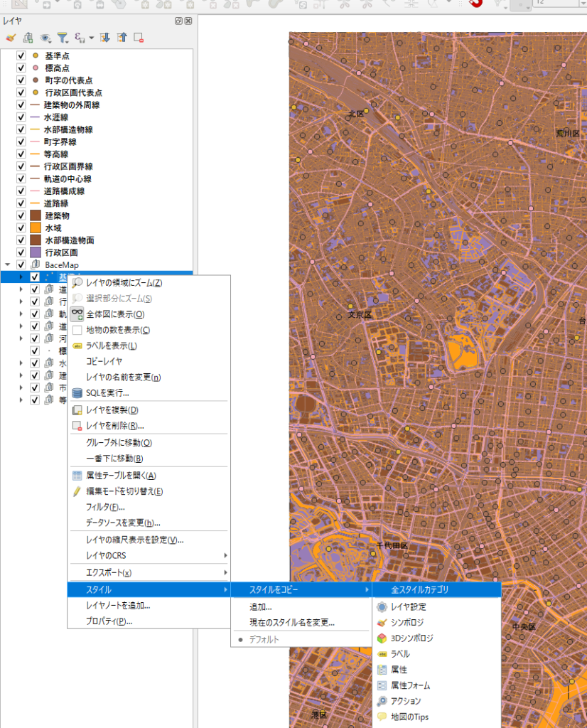Click 現在のスタイル名を変更 option

tap(291, 622)
